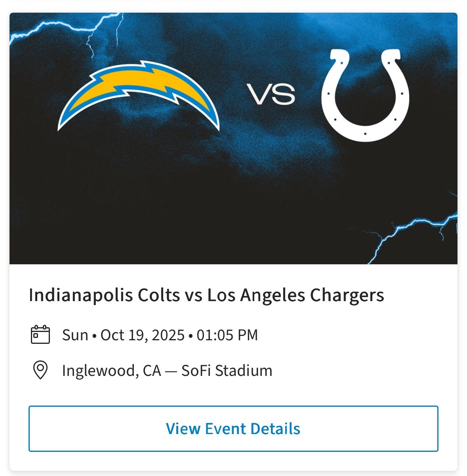Click the "vs" word in the event title
This screenshot has width=467, height=476.
tap(193, 296)
